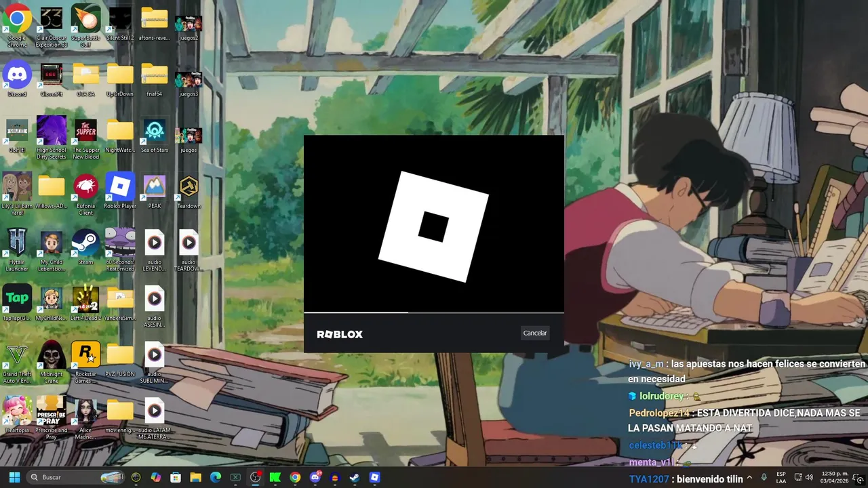The height and width of the screenshot is (488, 868).
Task: Click the taskbar Buscar search box
Action: coord(76,477)
